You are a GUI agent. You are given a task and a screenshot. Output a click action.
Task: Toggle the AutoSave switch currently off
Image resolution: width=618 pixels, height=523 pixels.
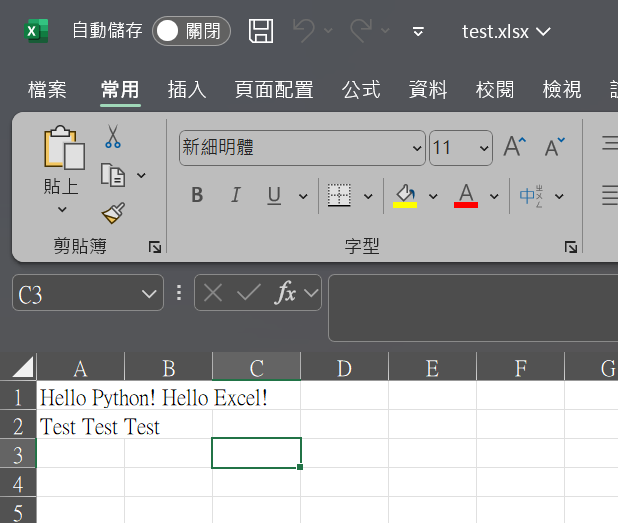tap(191, 31)
